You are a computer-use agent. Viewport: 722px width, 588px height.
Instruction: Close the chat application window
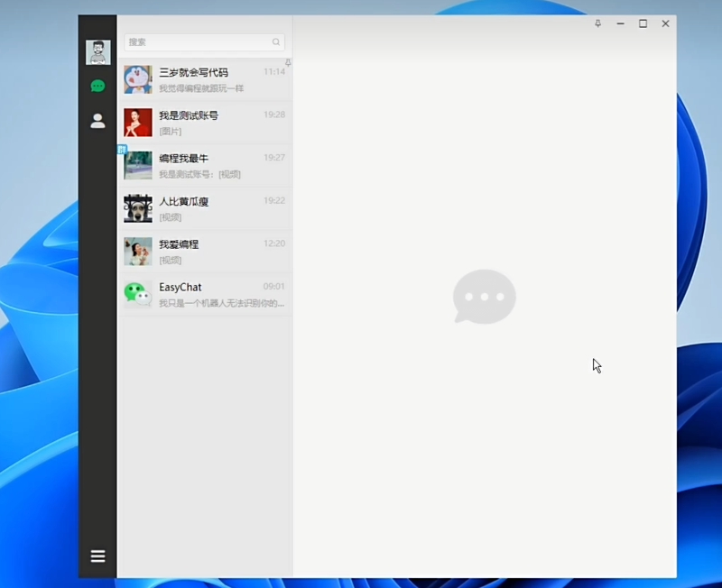pyautogui.click(x=665, y=23)
